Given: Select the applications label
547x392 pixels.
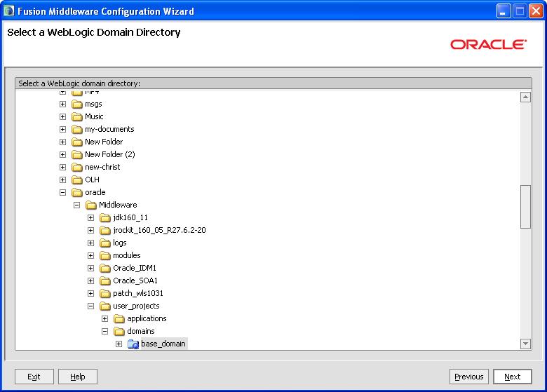Looking at the screenshot, I should [x=147, y=319].
